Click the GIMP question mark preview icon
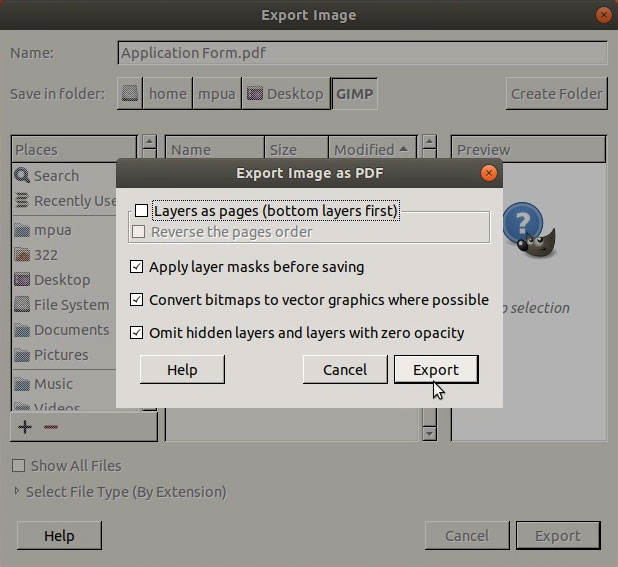Screen dimensions: 618x567 (x=529, y=229)
